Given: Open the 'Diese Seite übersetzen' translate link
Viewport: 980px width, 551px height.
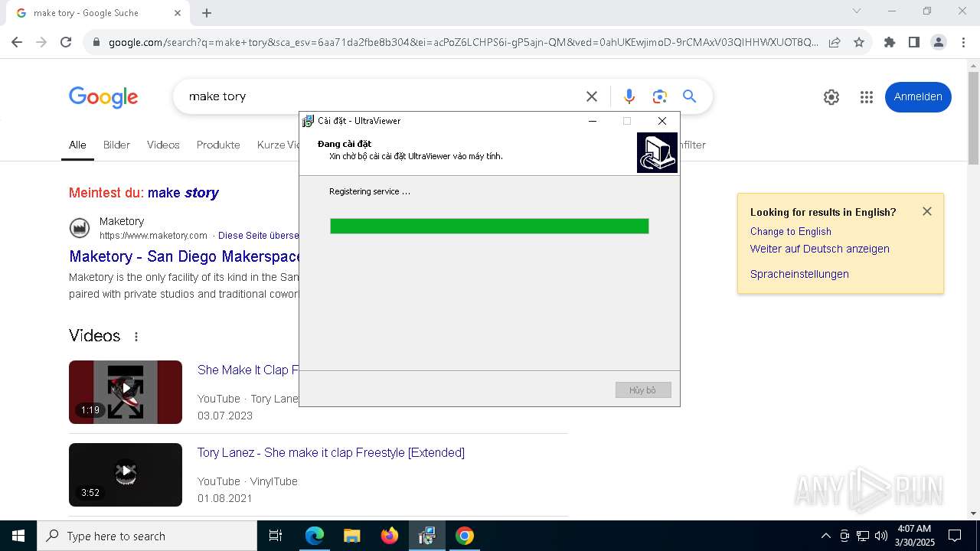Looking at the screenshot, I should pyautogui.click(x=258, y=235).
